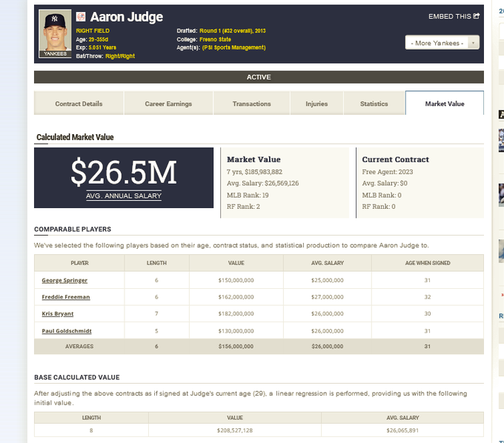Image resolution: width=504 pixels, height=443 pixels.
Task: Click the AVERAGES row label
Action: [x=79, y=346]
